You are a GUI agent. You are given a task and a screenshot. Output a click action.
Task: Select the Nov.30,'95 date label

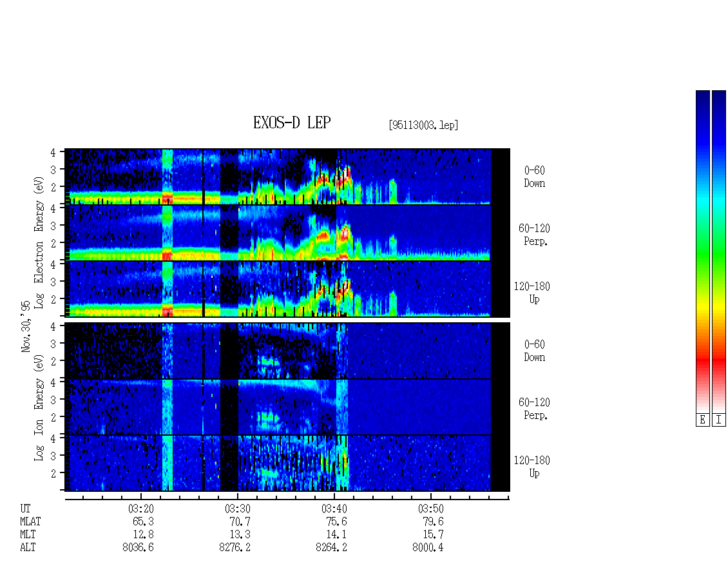(26, 327)
